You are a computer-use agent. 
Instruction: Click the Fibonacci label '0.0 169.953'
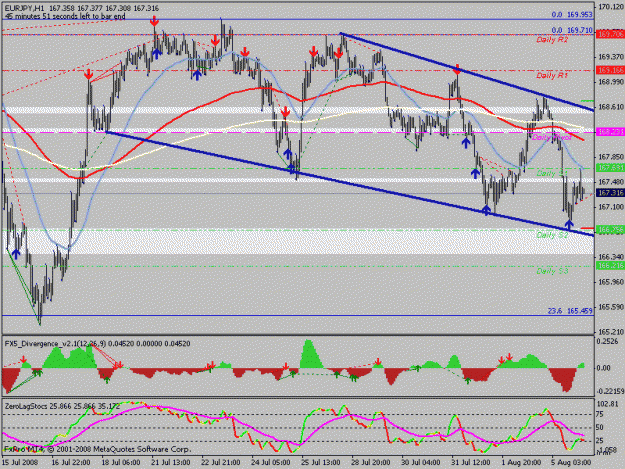pos(572,15)
